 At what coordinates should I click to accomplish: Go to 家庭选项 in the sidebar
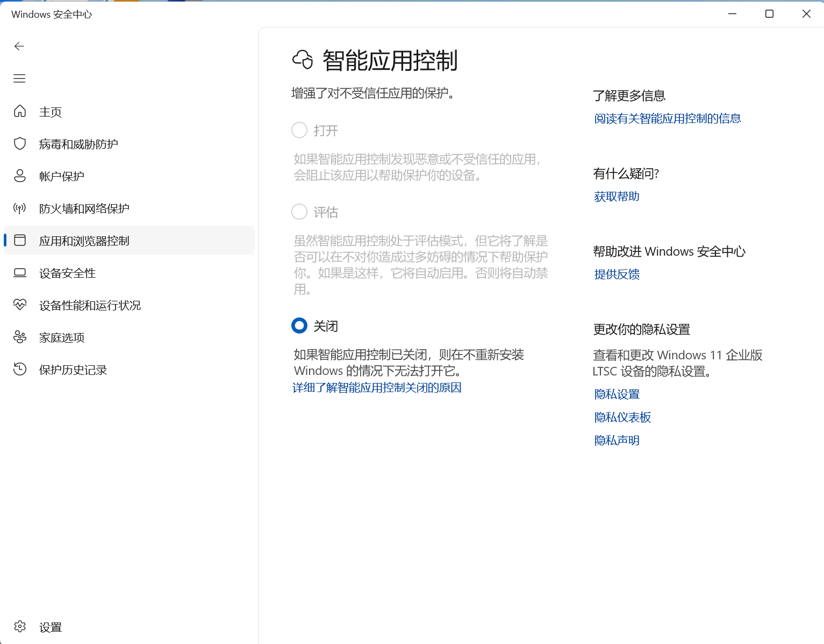(x=61, y=337)
